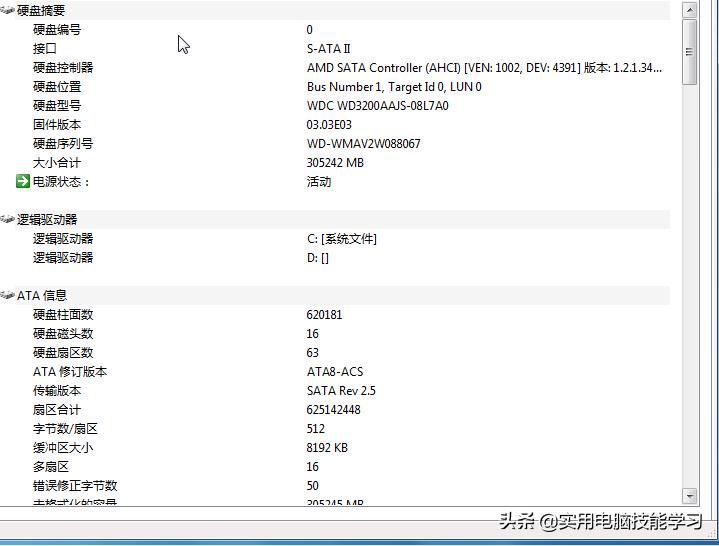
Task: Click the WDC WD3200AAJS-08L7A0 model value
Action: (x=377, y=106)
